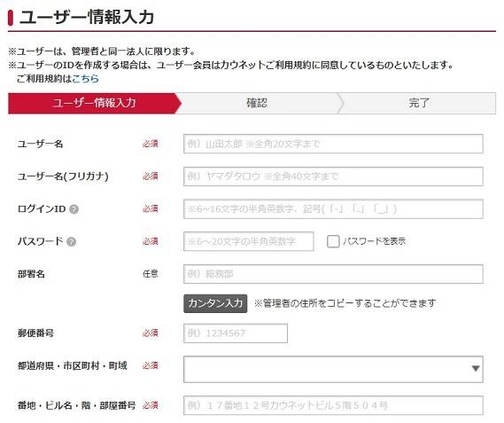Select the 部署名 input field

click(x=333, y=274)
